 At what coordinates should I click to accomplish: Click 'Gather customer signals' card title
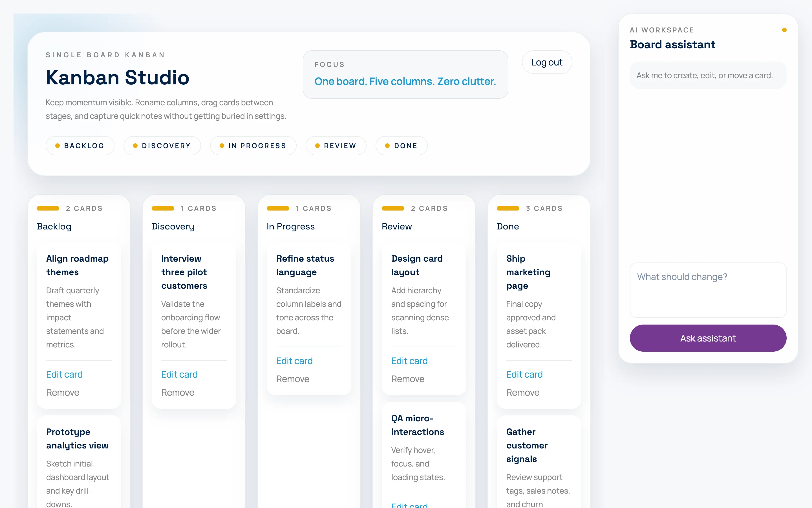(527, 446)
